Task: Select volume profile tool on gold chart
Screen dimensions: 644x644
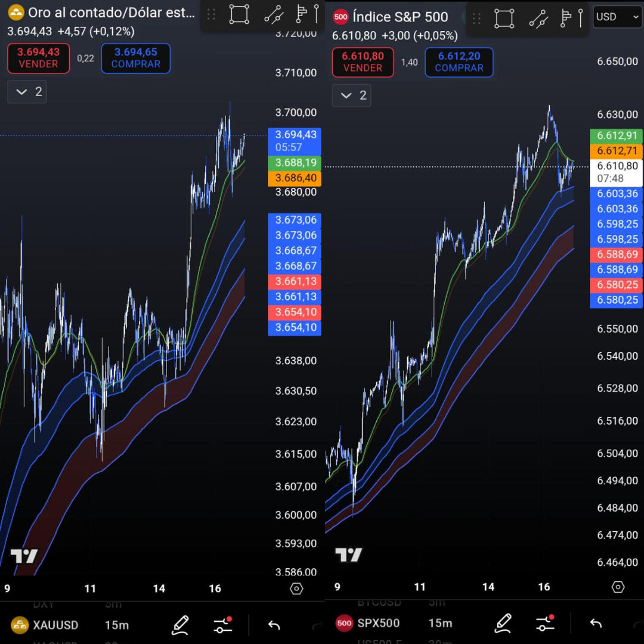Action: (302, 14)
